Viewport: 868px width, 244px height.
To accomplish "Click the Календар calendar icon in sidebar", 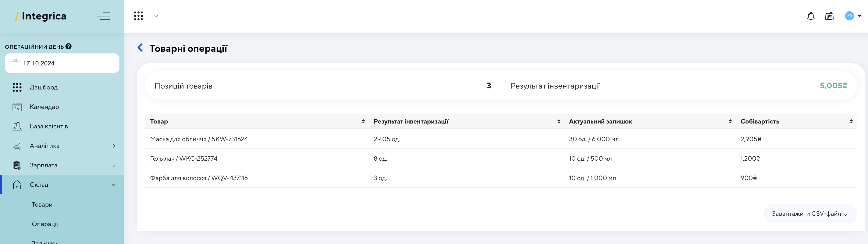I will point(17,107).
